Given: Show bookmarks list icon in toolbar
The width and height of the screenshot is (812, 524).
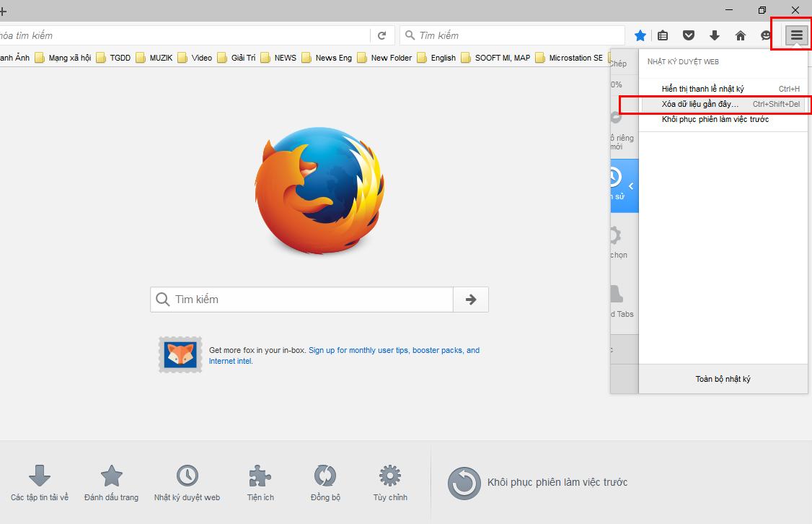Looking at the screenshot, I should 663,35.
